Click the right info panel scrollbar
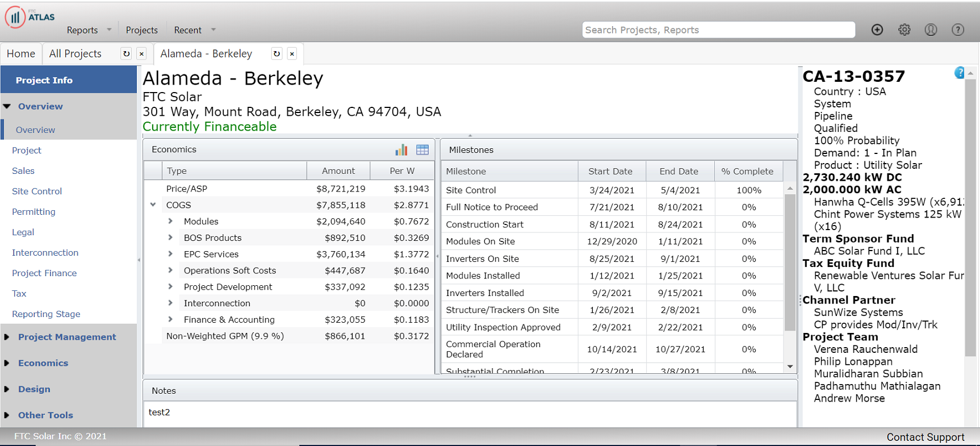The width and height of the screenshot is (980, 446). coord(970,218)
